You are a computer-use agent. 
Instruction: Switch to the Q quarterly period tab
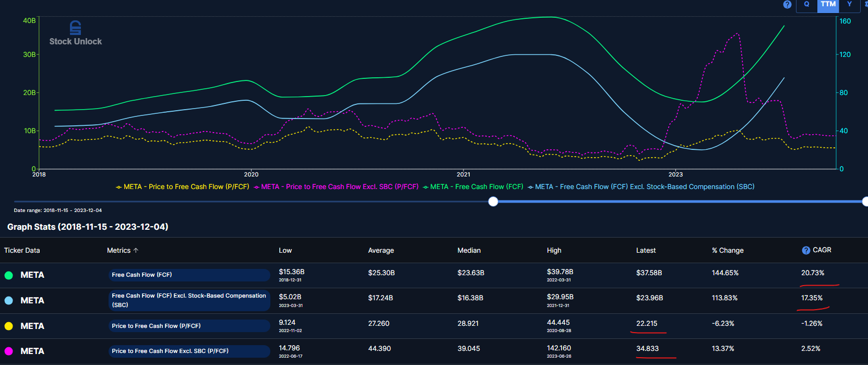(806, 5)
